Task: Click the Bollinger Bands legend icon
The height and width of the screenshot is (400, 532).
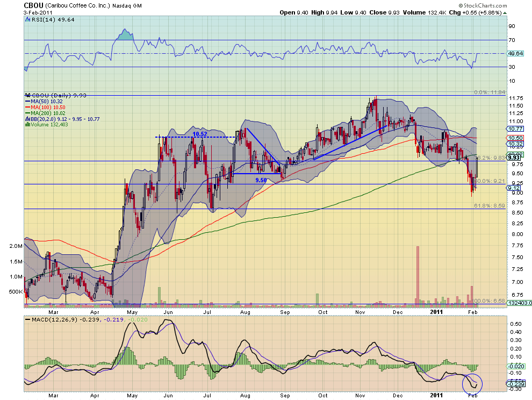Action: (x=27, y=119)
